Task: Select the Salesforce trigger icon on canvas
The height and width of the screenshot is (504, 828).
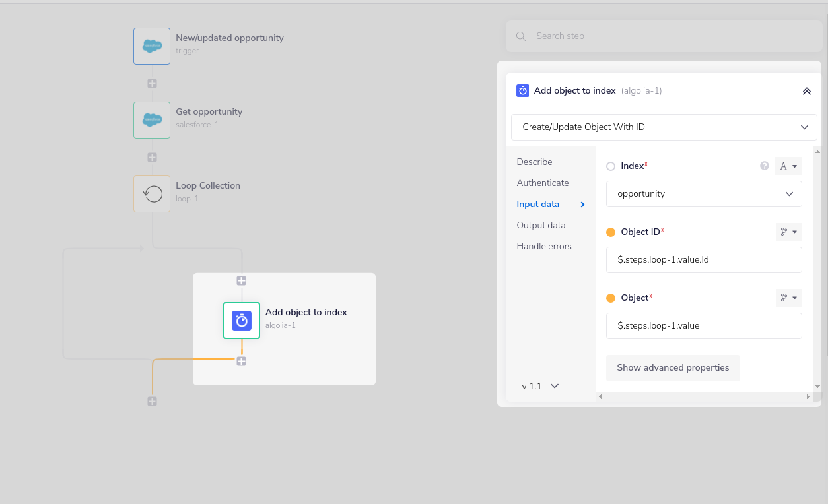Action: (x=151, y=46)
